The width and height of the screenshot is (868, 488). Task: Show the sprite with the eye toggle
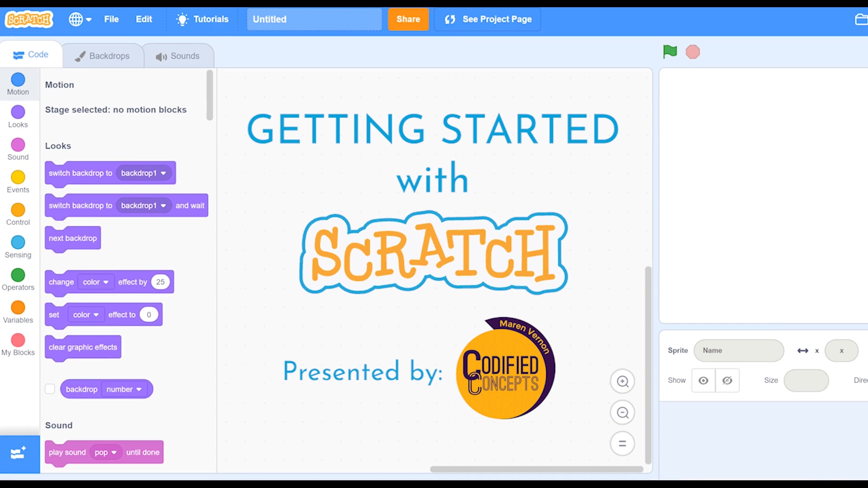coord(703,380)
